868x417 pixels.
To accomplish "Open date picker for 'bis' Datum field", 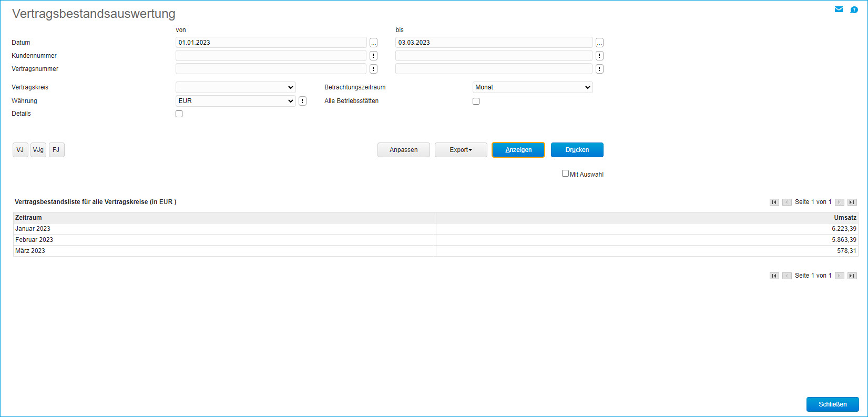I will [x=599, y=43].
